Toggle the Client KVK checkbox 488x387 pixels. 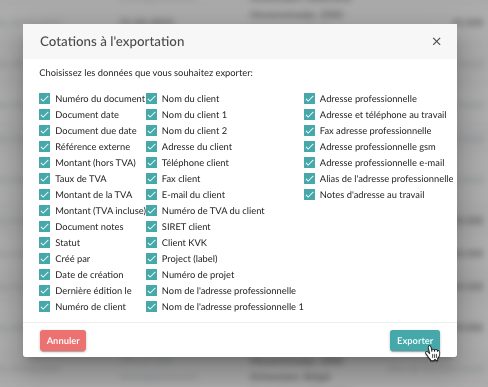[151, 243]
